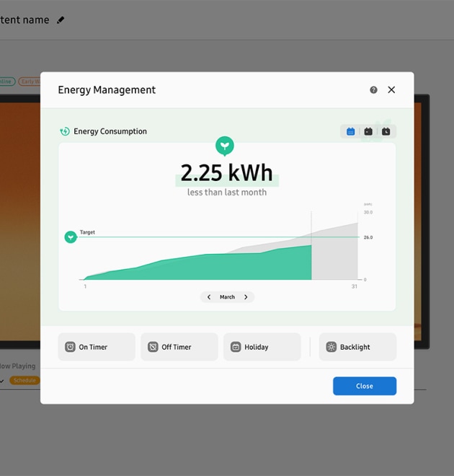Advance to the next month after March

click(x=246, y=297)
